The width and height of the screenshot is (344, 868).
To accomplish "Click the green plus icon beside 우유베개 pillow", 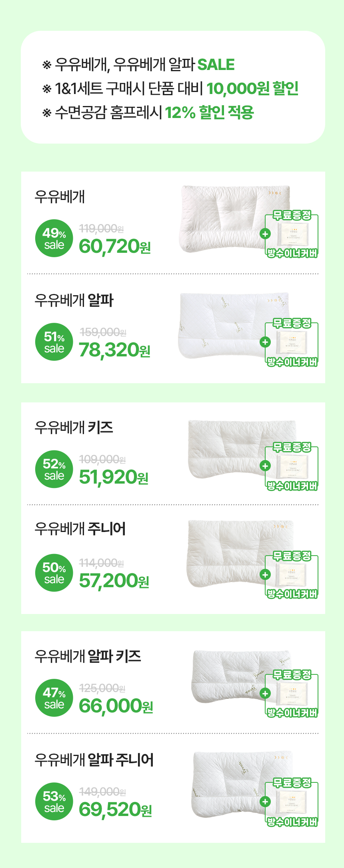I will click(x=265, y=234).
